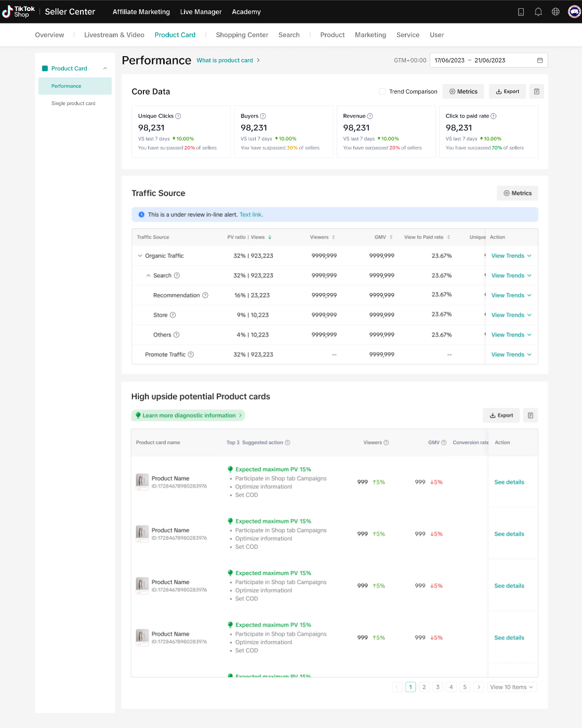Screen dimensions: 582x728
Task: Open the Learn more diagnostic information link
Action: 188,415
